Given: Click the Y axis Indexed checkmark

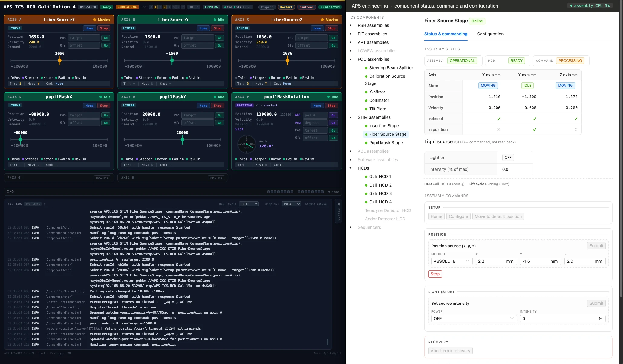Looking at the screenshot, I should coord(534,119).
